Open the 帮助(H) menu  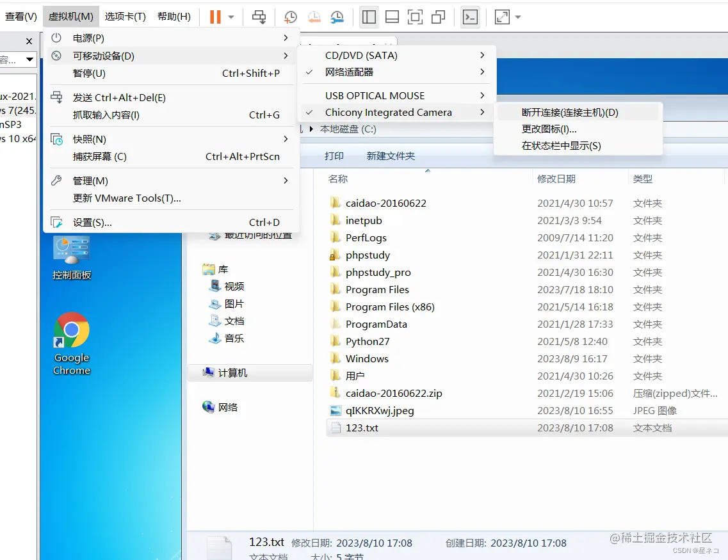tap(174, 17)
